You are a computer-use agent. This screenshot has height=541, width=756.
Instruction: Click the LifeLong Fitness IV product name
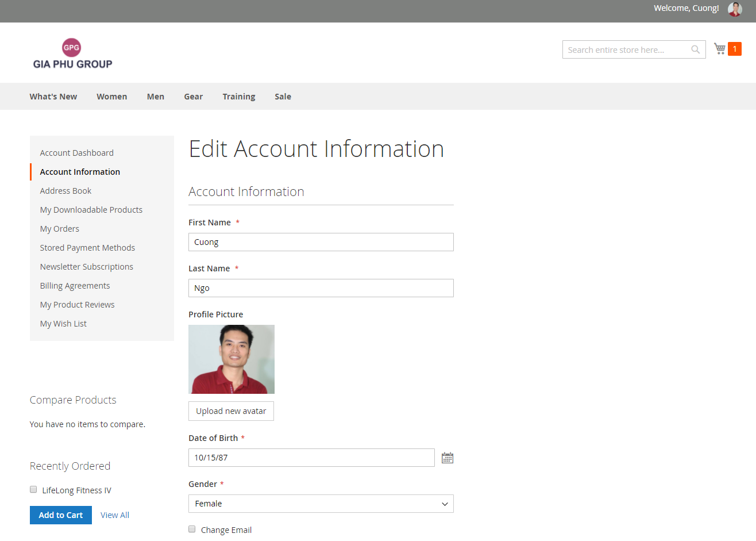[x=77, y=490]
